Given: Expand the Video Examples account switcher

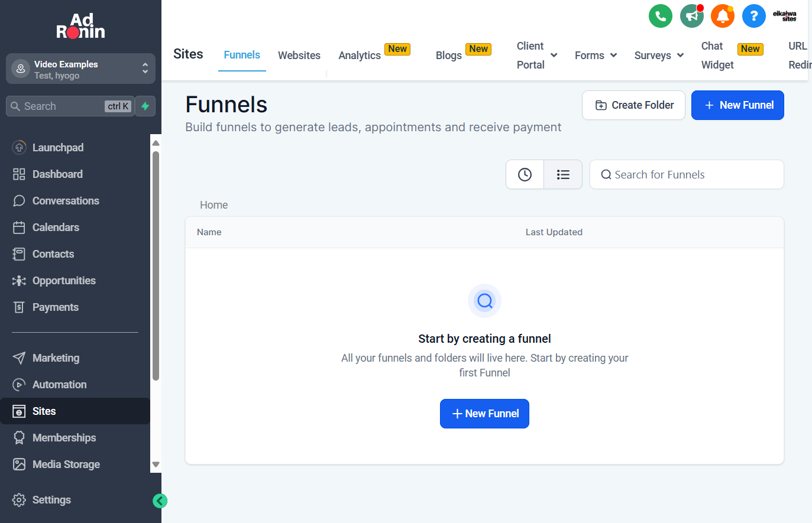Looking at the screenshot, I should point(80,69).
